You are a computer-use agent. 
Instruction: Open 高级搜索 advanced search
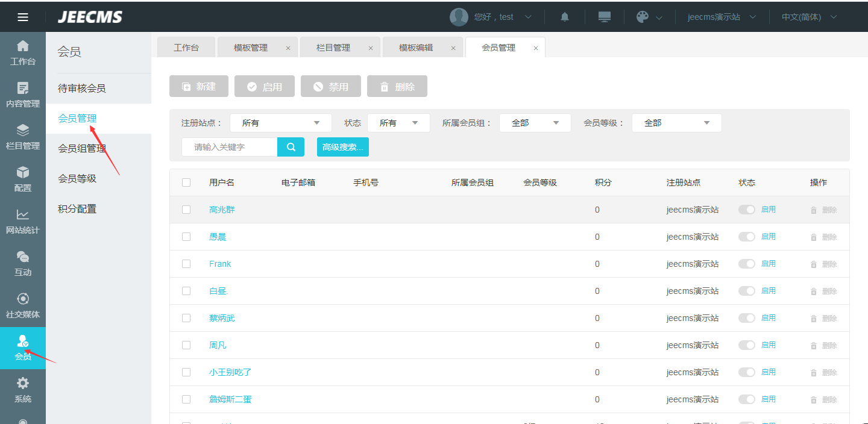[x=342, y=147]
